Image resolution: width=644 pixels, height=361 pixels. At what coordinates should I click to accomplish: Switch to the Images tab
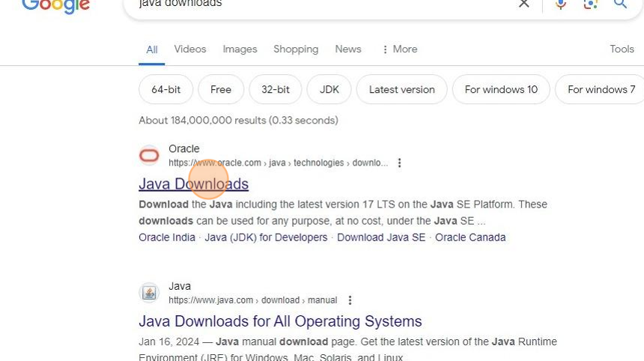240,49
